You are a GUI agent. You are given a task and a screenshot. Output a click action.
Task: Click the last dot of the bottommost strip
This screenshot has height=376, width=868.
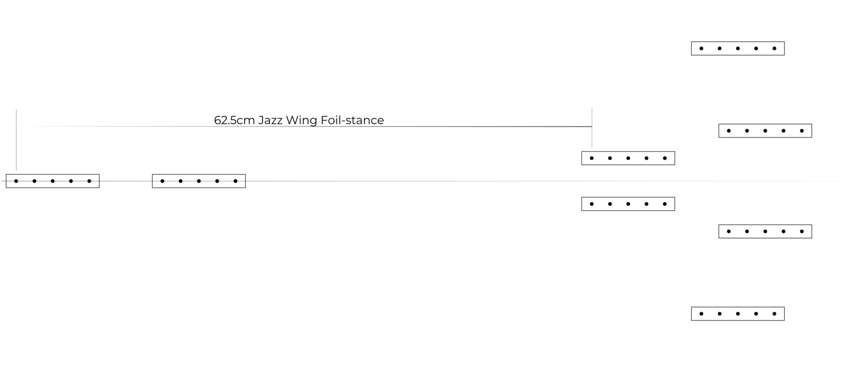(x=774, y=314)
